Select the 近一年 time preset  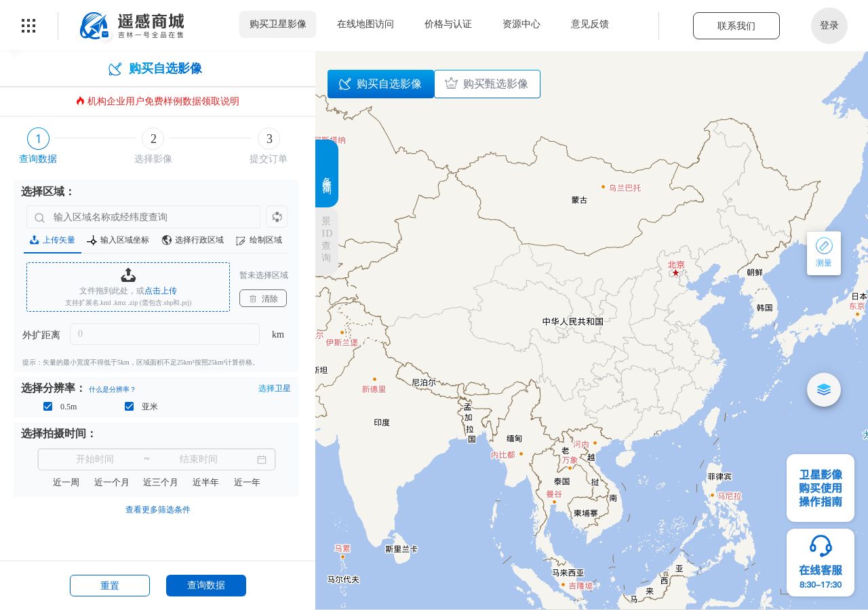[247, 483]
